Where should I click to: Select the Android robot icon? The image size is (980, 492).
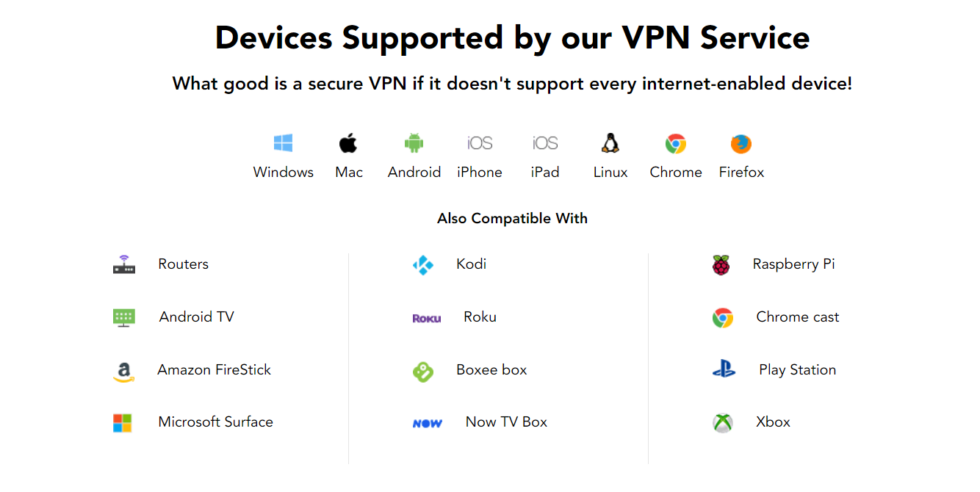(414, 142)
